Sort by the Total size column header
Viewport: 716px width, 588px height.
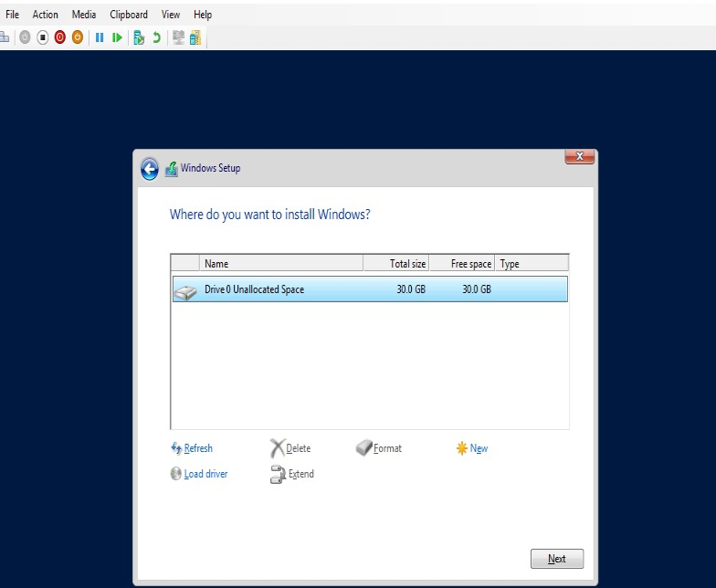pos(396,263)
